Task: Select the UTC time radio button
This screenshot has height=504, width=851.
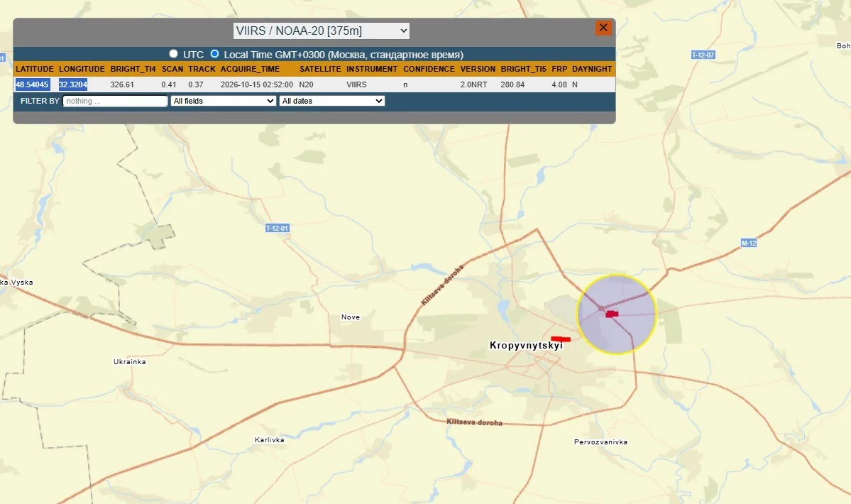Action: pos(173,54)
